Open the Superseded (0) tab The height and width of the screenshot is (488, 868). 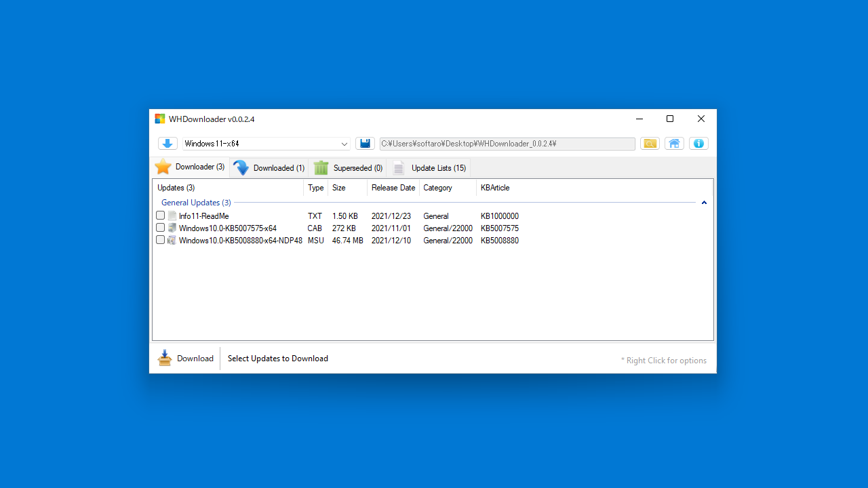(348, 167)
